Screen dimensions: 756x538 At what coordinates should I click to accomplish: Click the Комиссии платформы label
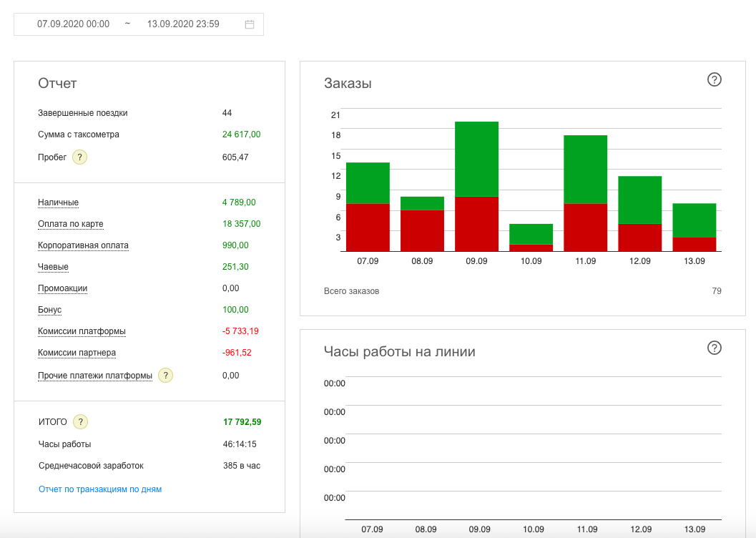(82, 331)
